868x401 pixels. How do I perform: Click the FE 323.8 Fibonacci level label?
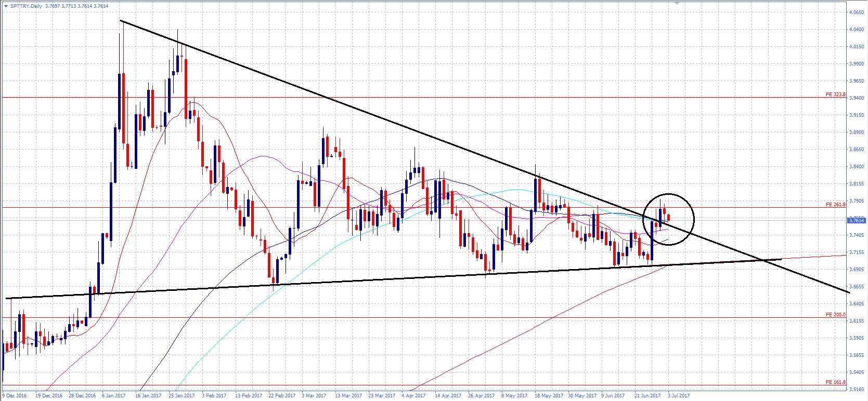(836, 95)
